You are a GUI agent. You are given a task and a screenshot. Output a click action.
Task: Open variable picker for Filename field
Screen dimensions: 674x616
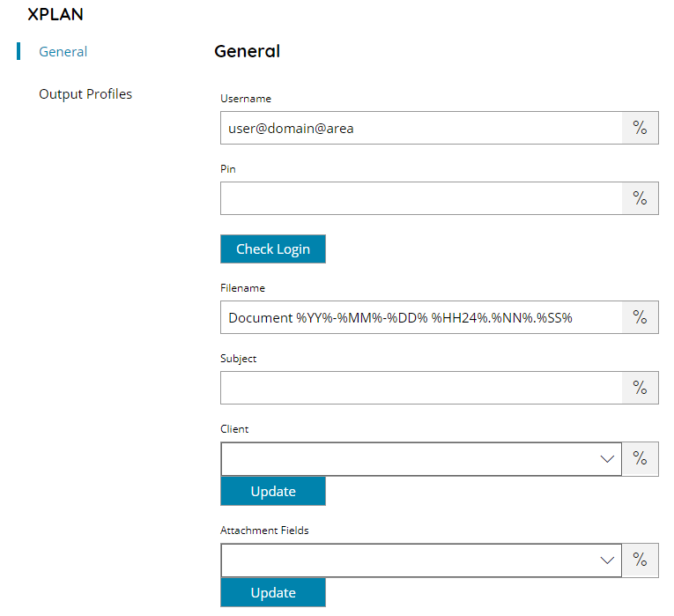tap(640, 317)
